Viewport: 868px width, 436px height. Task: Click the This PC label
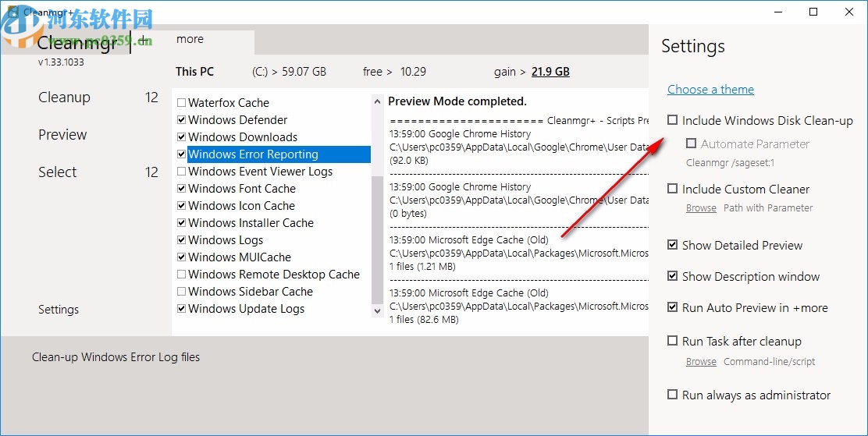click(x=194, y=72)
